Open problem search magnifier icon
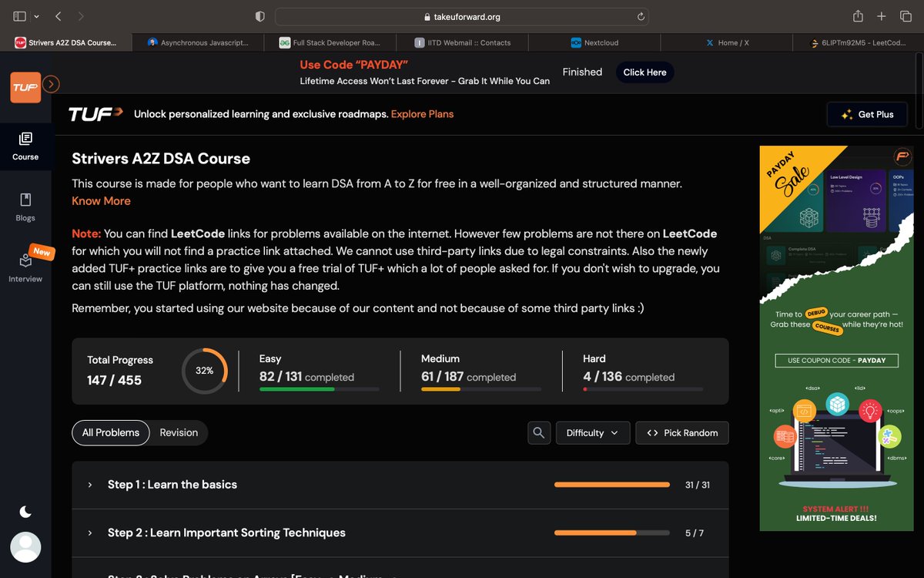The width and height of the screenshot is (924, 578). 539,432
